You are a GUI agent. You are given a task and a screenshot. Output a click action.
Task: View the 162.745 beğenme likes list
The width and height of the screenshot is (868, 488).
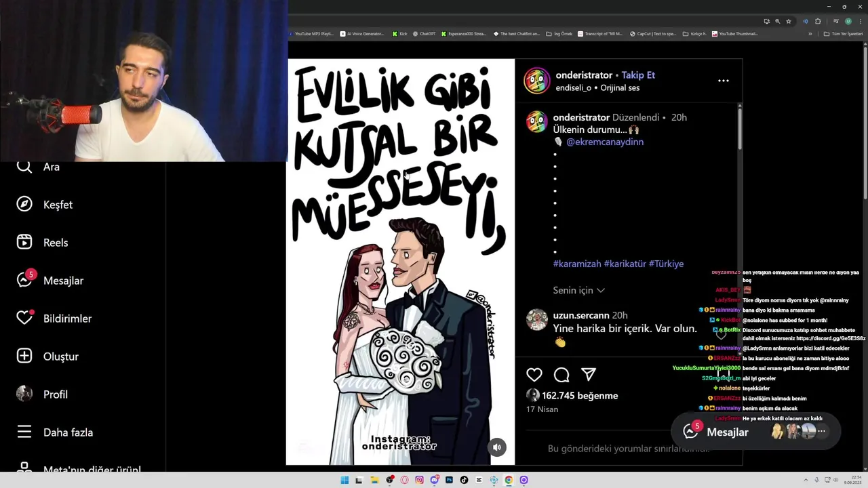580,396
